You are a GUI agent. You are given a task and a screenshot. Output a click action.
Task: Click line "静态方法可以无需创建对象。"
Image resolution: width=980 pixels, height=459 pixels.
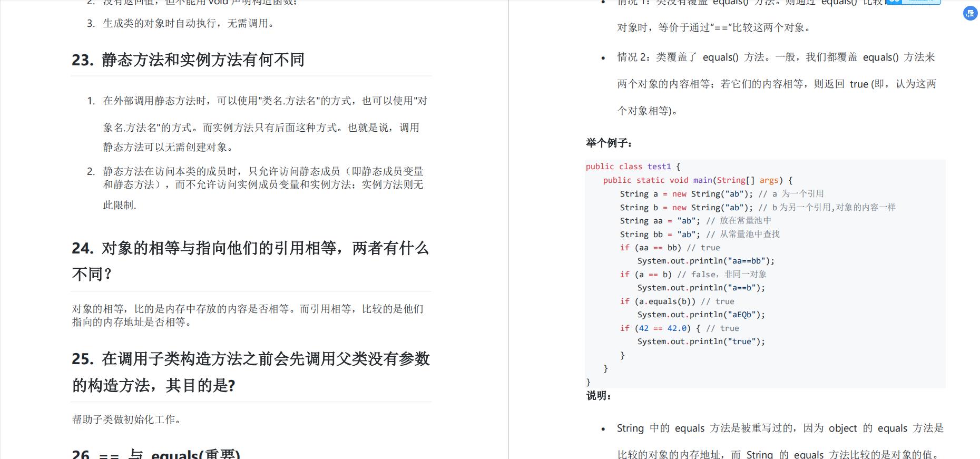[x=168, y=147]
